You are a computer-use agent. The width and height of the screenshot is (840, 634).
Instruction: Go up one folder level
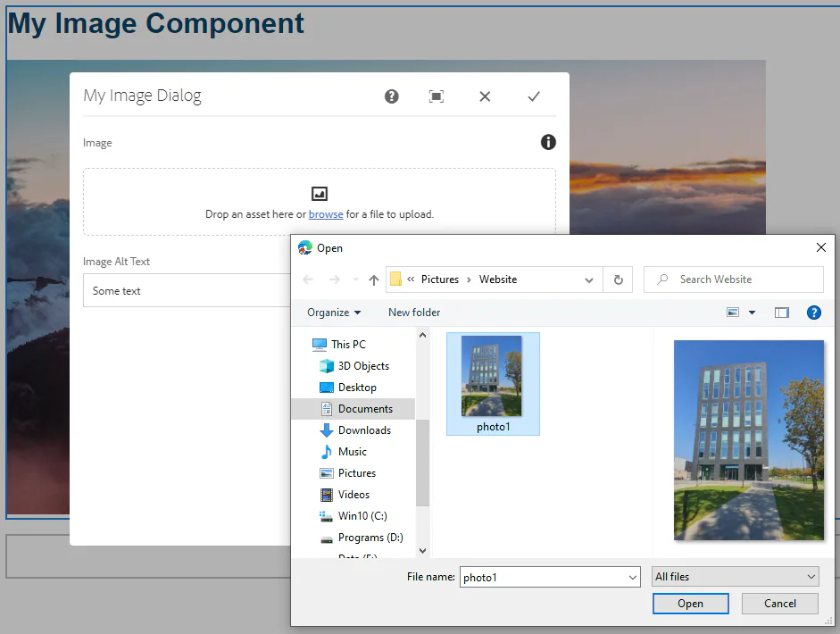(374, 279)
